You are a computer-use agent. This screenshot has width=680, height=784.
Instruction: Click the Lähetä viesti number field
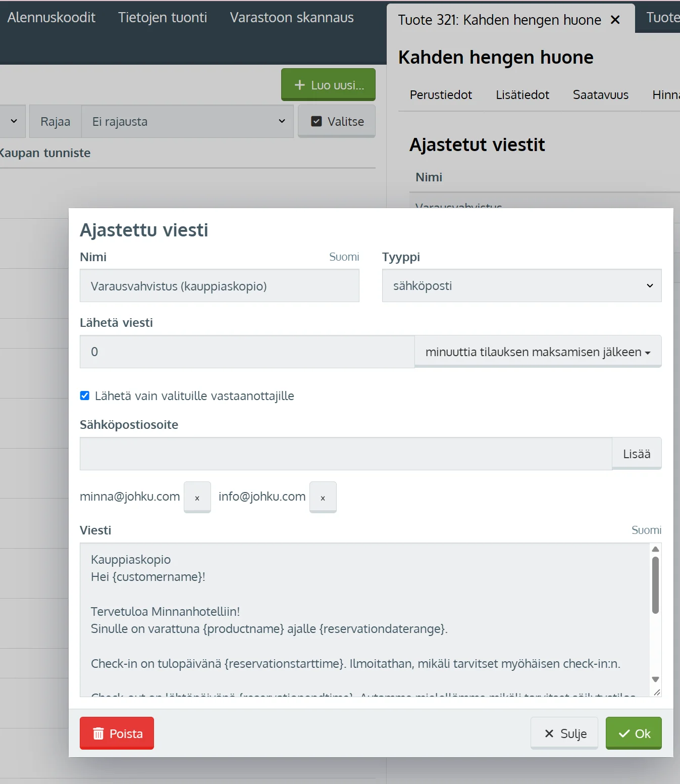click(x=247, y=352)
